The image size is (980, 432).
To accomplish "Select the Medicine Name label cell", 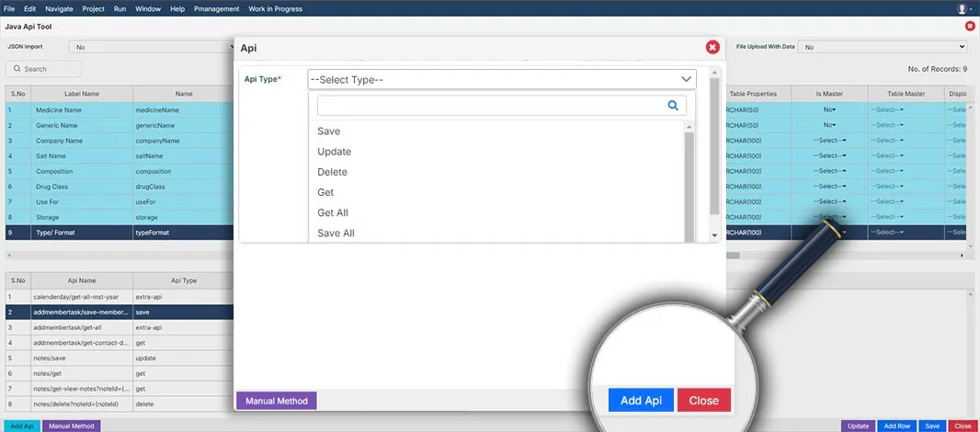I will pyautogui.click(x=82, y=110).
